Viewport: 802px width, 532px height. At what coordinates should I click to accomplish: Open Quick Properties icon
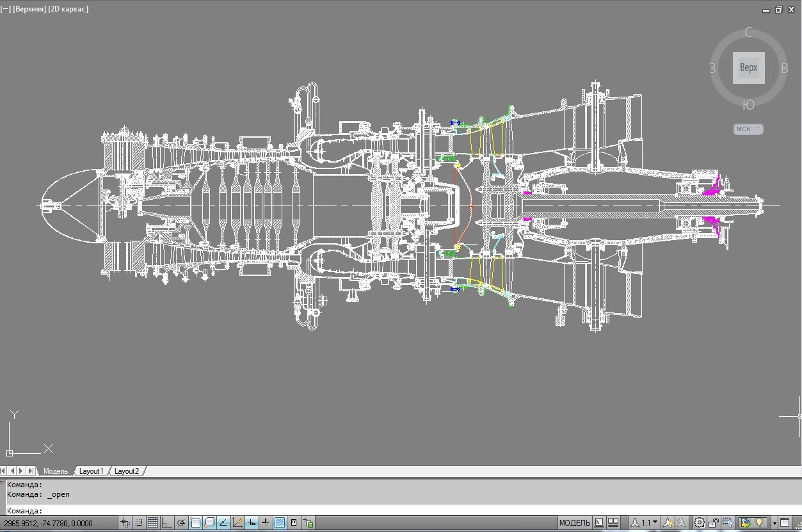[x=294, y=523]
